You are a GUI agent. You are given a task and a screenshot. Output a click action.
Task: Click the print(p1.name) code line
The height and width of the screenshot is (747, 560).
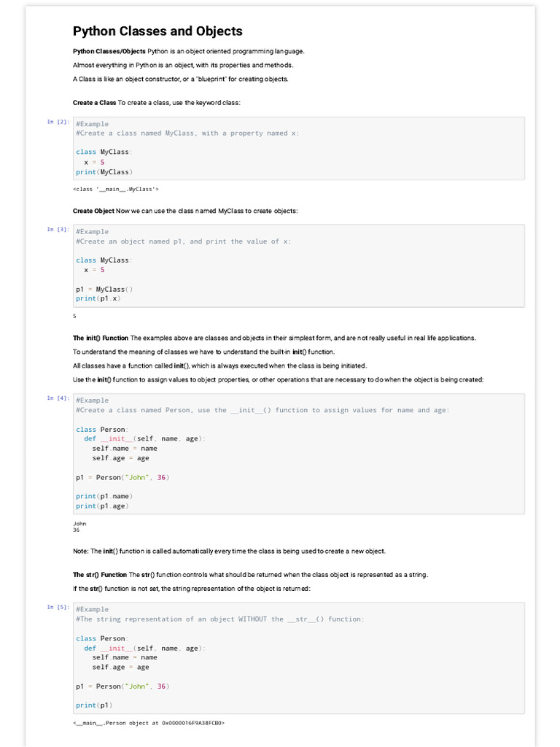point(104,496)
